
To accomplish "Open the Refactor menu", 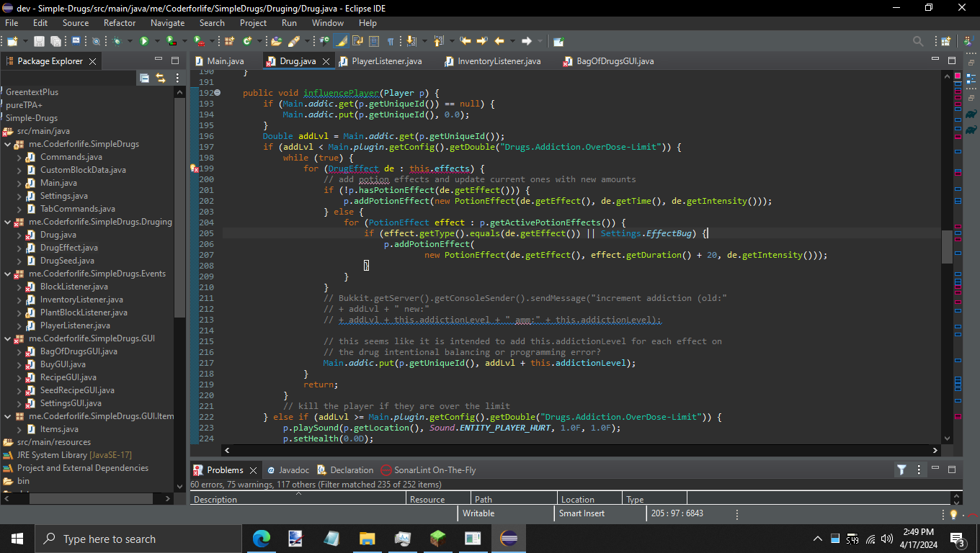I will [x=120, y=23].
